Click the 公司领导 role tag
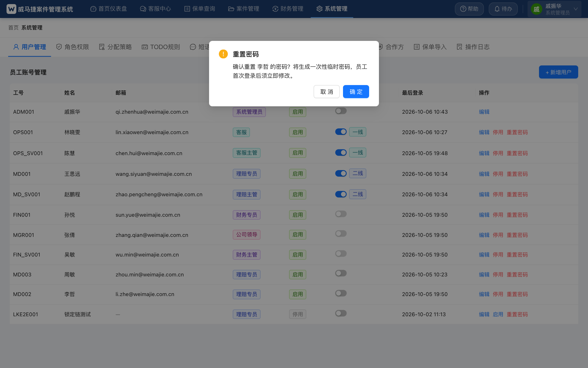Screen dimensions: 588x368 pyautogui.click(x=247, y=235)
